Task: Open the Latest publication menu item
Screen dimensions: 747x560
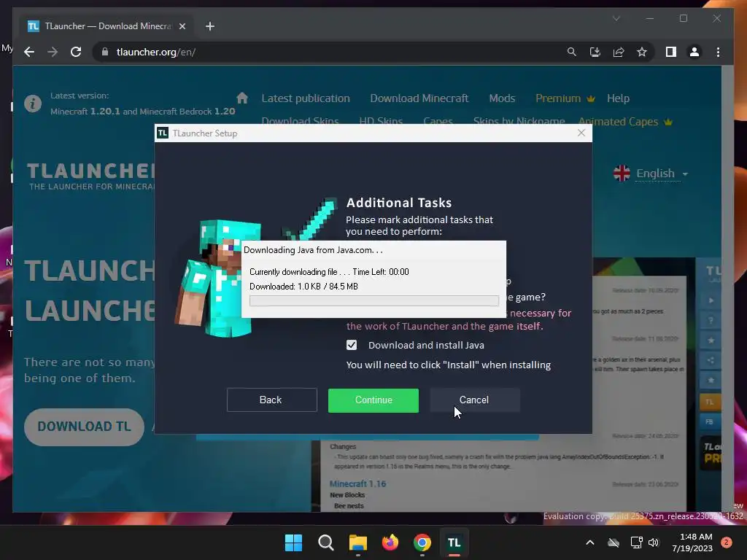Action: click(306, 98)
